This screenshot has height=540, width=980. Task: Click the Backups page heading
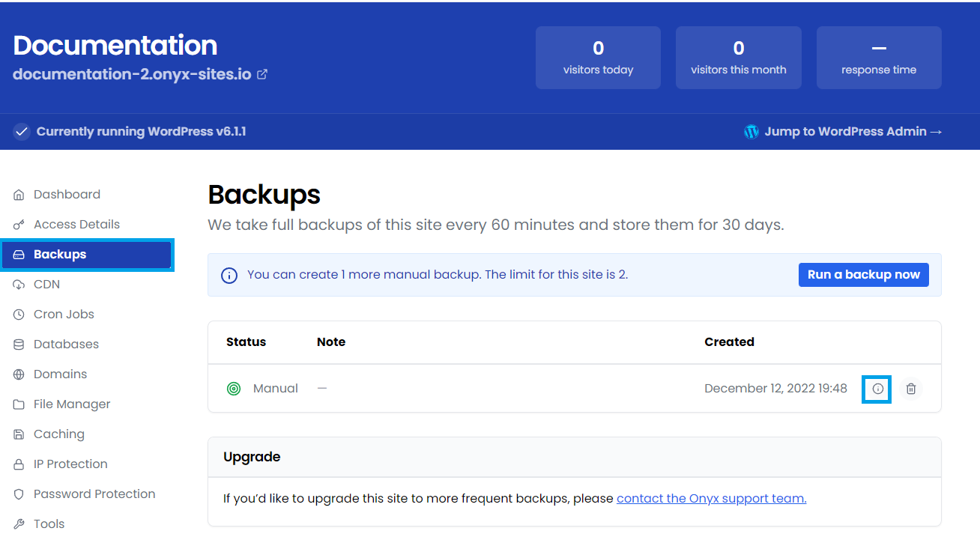click(264, 195)
